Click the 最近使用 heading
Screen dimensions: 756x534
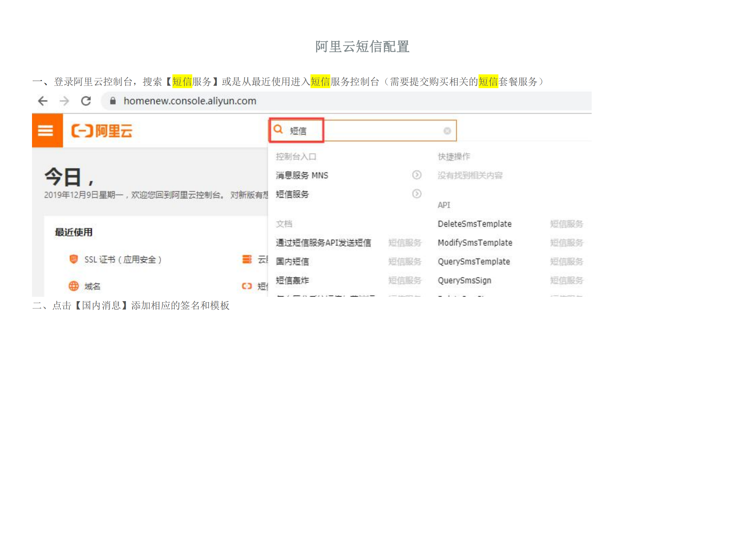[73, 232]
